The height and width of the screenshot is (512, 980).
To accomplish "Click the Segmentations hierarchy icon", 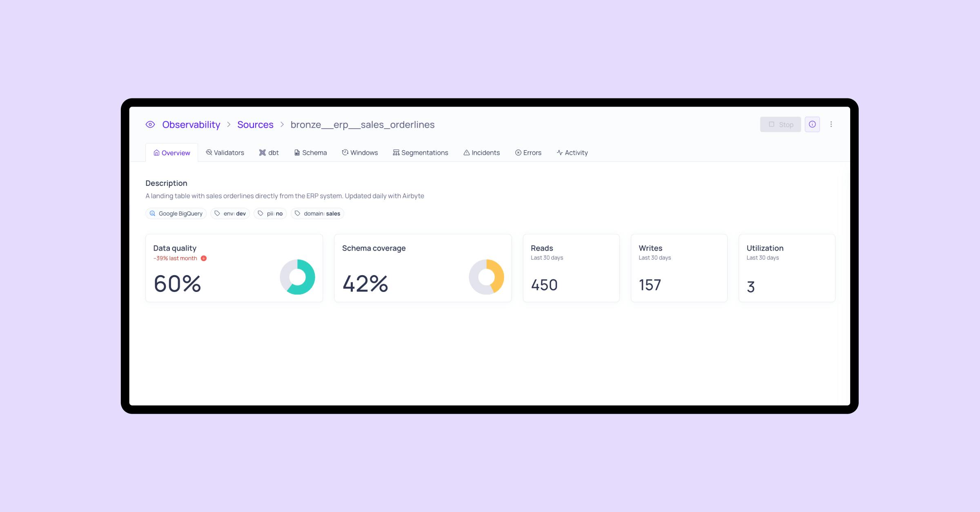I will coord(395,152).
